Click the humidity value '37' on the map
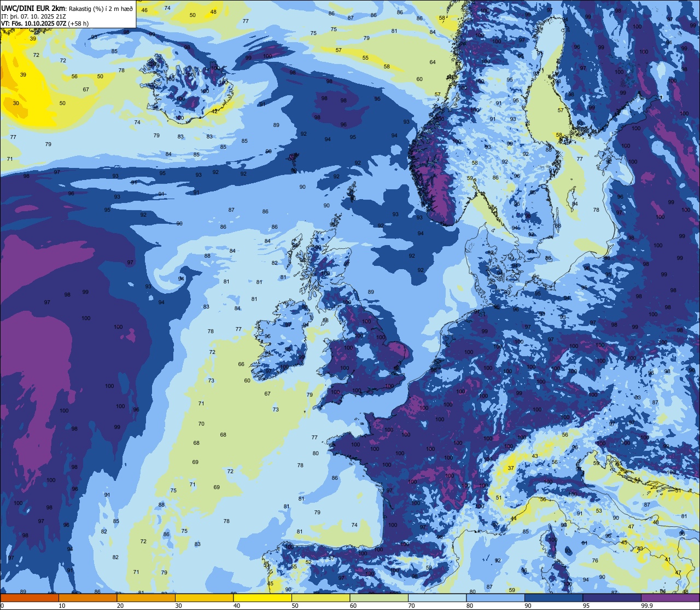This screenshot has width=700, height=610. click(x=511, y=468)
